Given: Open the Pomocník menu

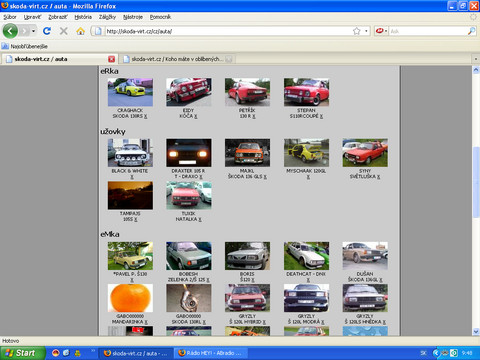Looking at the screenshot, I should [160, 17].
